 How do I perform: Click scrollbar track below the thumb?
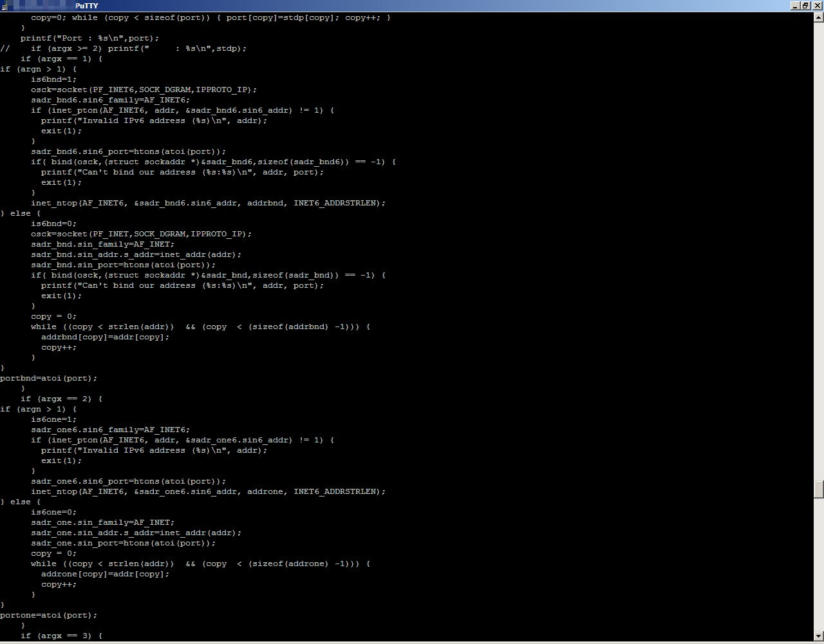click(x=819, y=567)
